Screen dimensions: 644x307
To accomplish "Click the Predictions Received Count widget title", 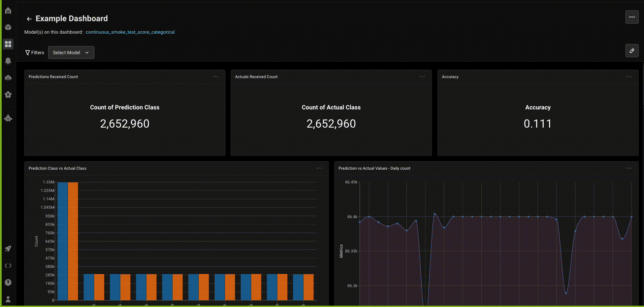I will pyautogui.click(x=53, y=77).
